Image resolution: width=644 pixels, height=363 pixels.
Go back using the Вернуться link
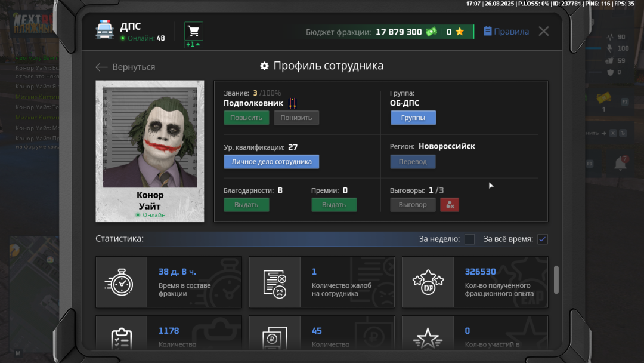tap(125, 67)
